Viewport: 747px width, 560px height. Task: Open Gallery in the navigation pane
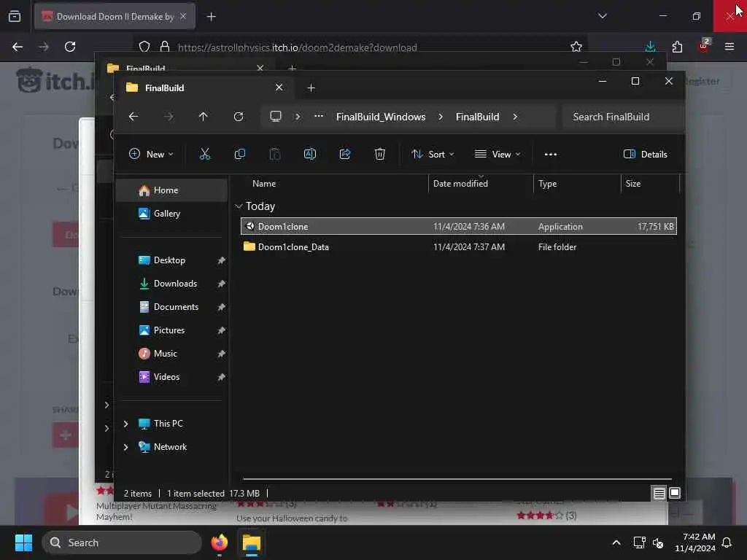click(172, 214)
